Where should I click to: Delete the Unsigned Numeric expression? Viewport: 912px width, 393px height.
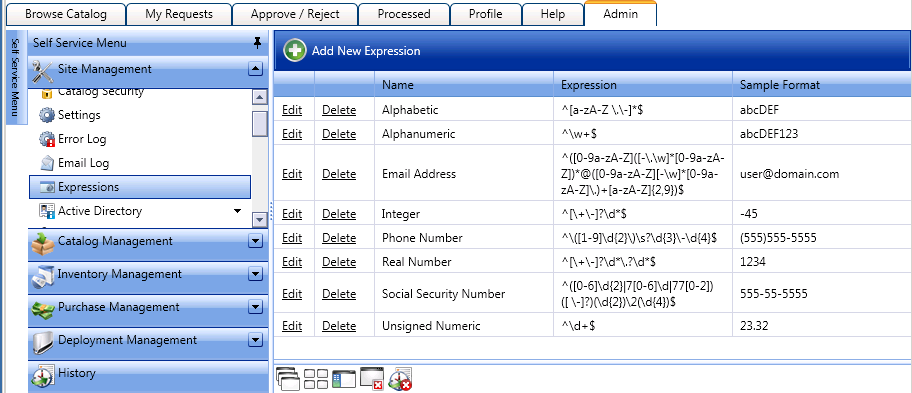click(339, 326)
